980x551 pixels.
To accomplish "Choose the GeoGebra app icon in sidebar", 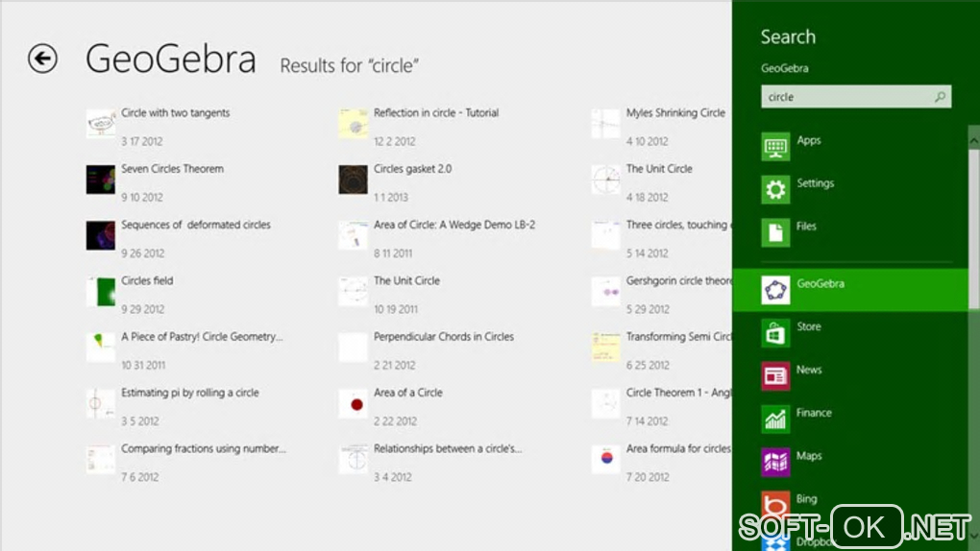I will (x=775, y=290).
